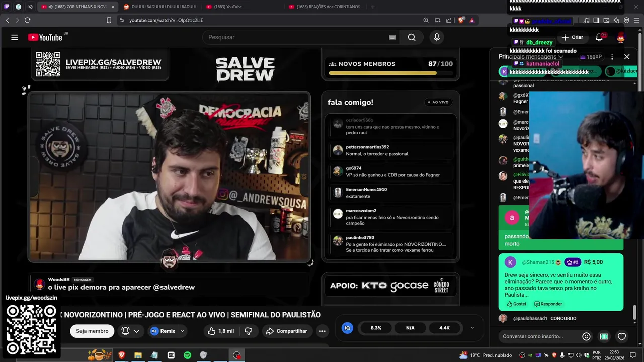Open emoji picker in chat input
The height and width of the screenshot is (362, 644).
[x=586, y=336]
